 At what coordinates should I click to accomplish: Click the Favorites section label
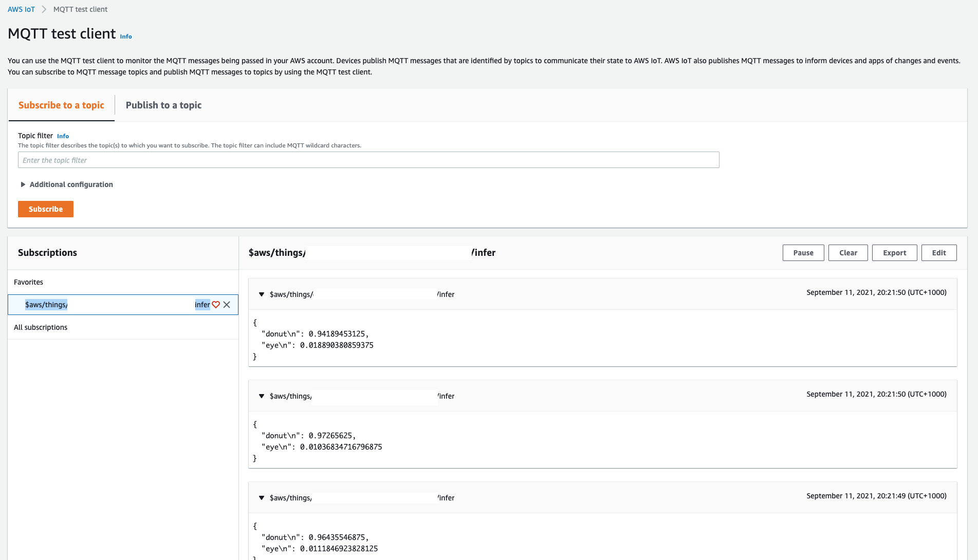[x=28, y=282]
